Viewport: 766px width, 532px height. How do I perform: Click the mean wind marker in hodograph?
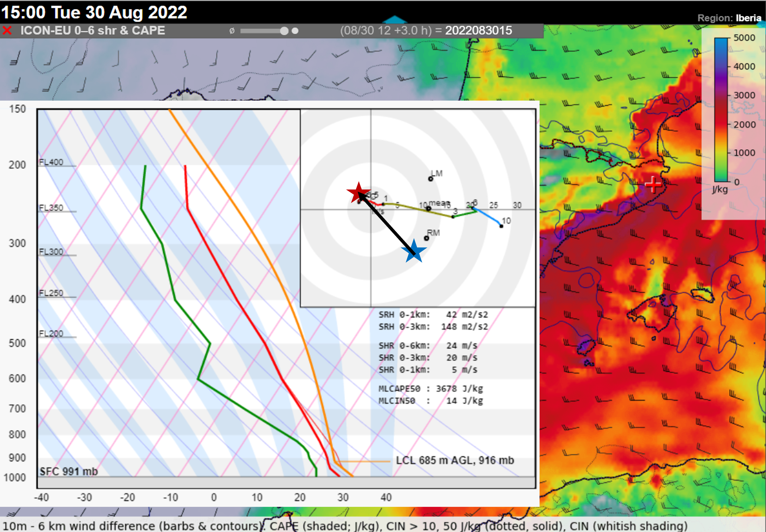pyautogui.click(x=429, y=209)
